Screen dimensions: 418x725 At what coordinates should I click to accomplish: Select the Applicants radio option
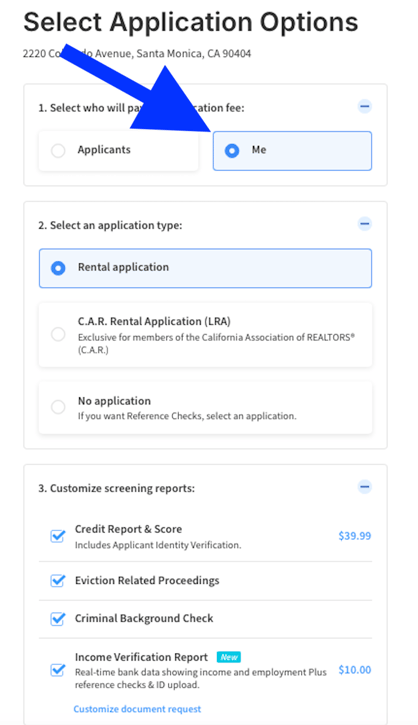(x=58, y=151)
